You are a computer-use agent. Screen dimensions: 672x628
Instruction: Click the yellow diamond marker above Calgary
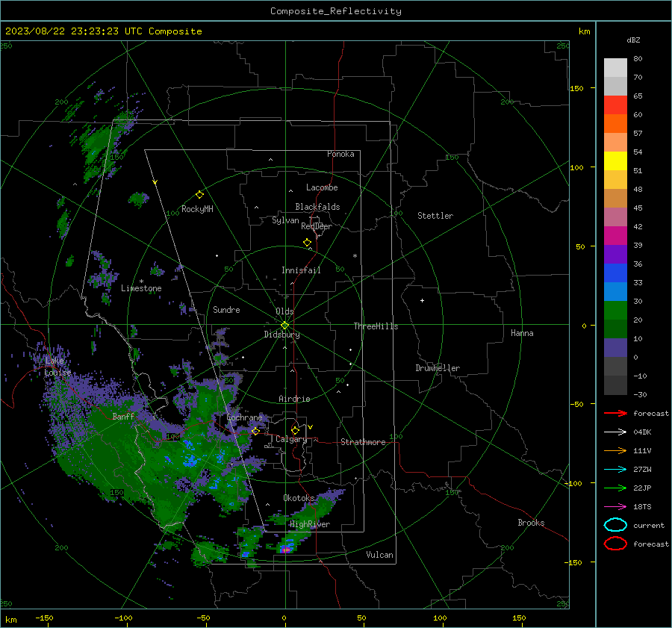coord(295,430)
